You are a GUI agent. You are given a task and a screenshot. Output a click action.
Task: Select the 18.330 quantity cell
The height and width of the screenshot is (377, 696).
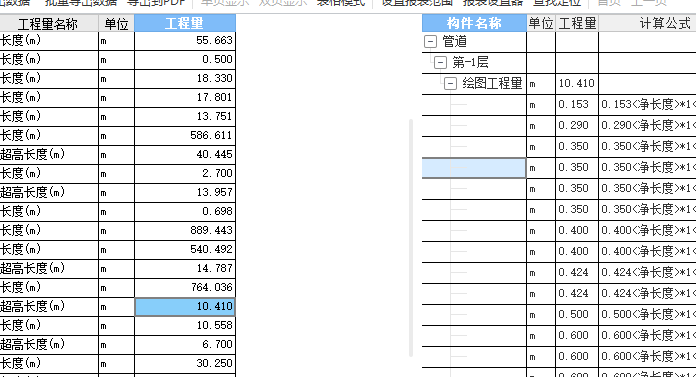[x=185, y=79]
